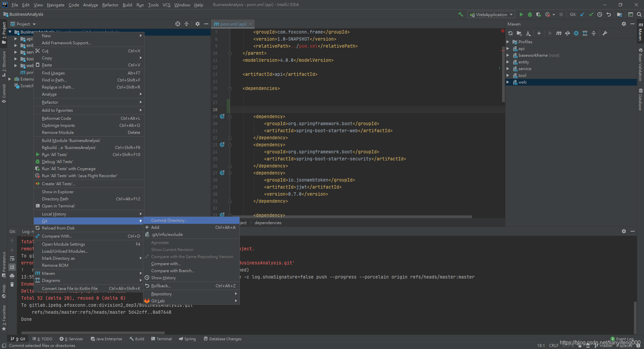644x349 pixels.
Task: Clear Git console with trash icon
Action: point(12,284)
